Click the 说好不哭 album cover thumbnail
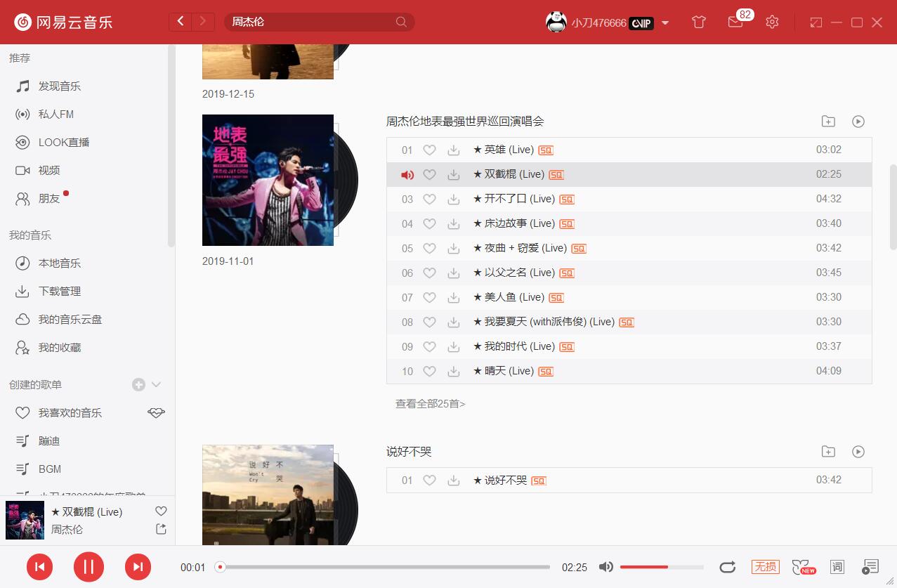Image resolution: width=897 pixels, height=588 pixels. (268, 495)
